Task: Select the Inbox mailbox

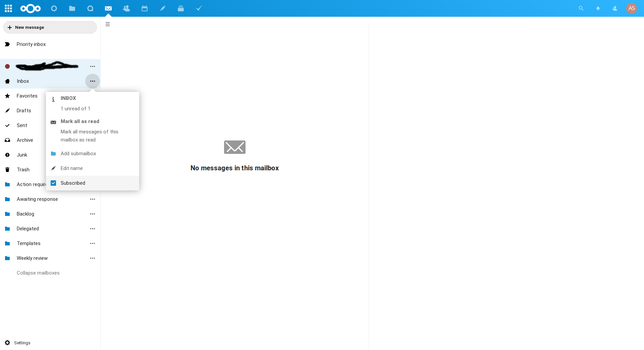Action: (x=43, y=81)
